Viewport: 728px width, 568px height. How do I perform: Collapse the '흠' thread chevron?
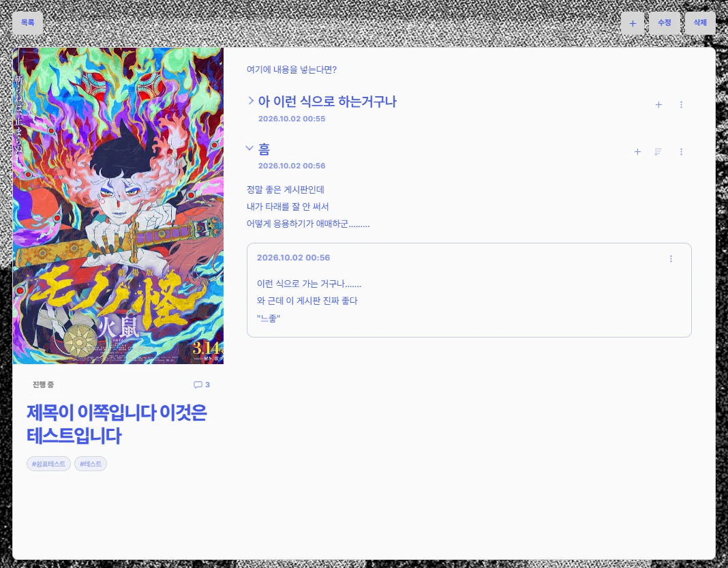pos(249,148)
